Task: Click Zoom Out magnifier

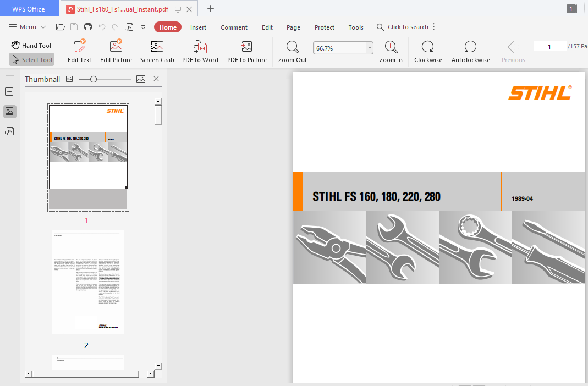Action: tap(293, 51)
